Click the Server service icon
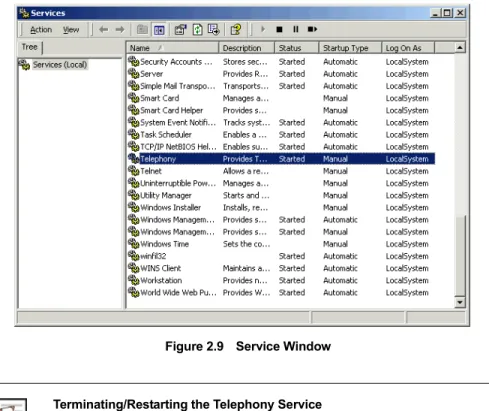 pos(134,74)
